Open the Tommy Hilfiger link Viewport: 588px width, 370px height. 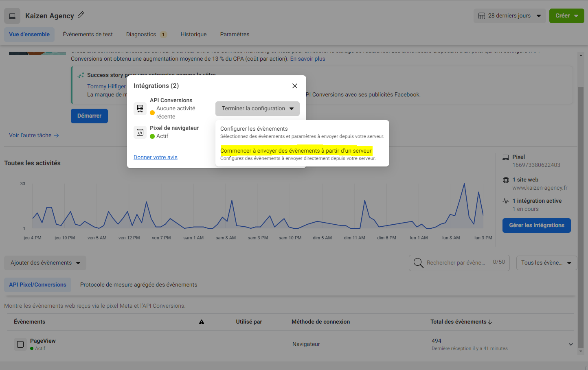106,87
